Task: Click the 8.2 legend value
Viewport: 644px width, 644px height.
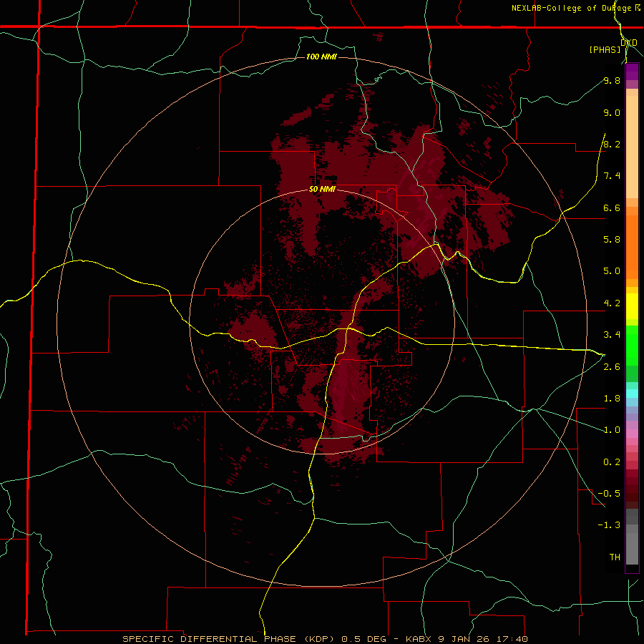Action: pos(612,144)
